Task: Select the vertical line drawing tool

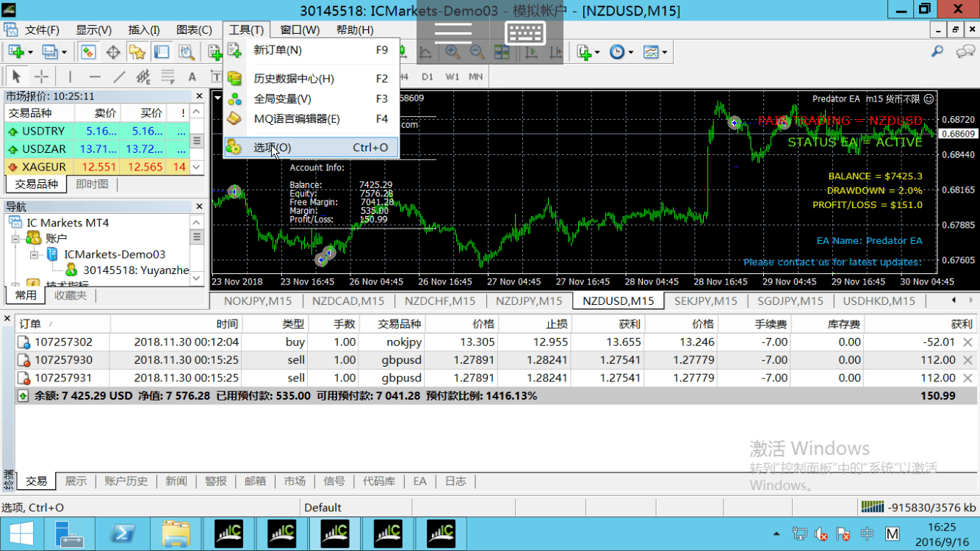Action: coord(71,76)
